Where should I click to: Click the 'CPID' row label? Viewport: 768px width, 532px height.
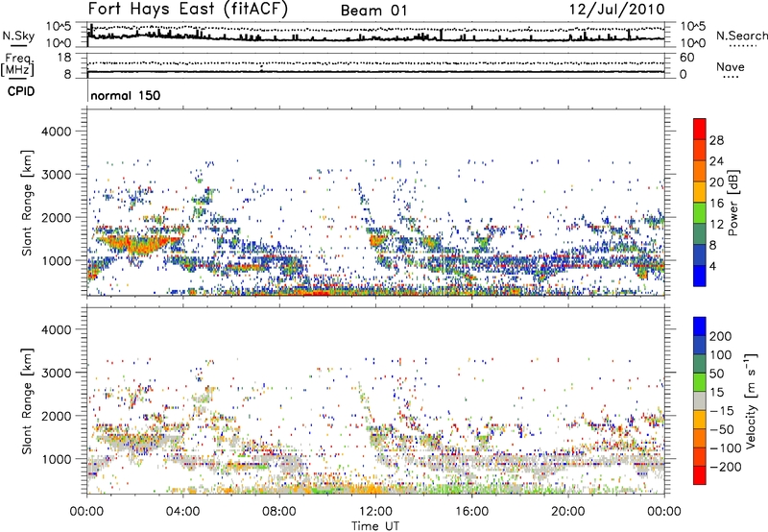(x=21, y=91)
